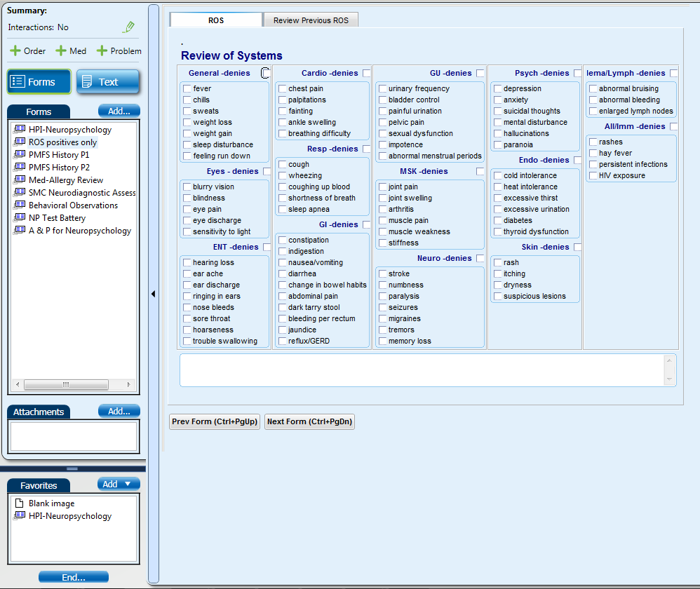Check the suspicious lesions checkbox
This screenshot has width=700, height=589.
[498, 297]
